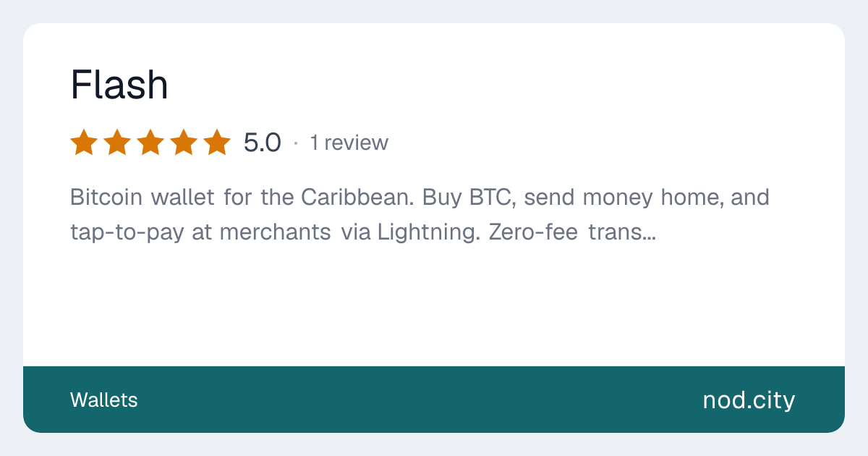Click the 5.0 rating score
Screen dimensions: 868x456
click(262, 143)
